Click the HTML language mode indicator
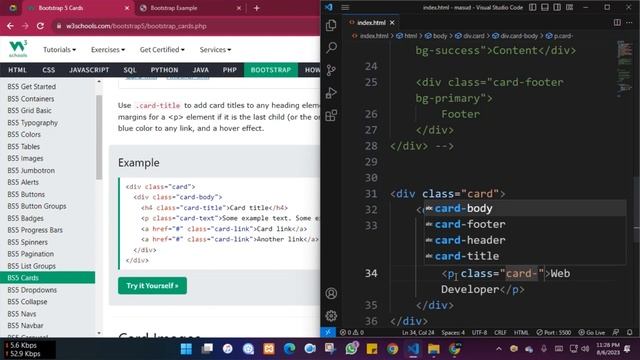Screen dimensions: 640x360 coord(521,332)
